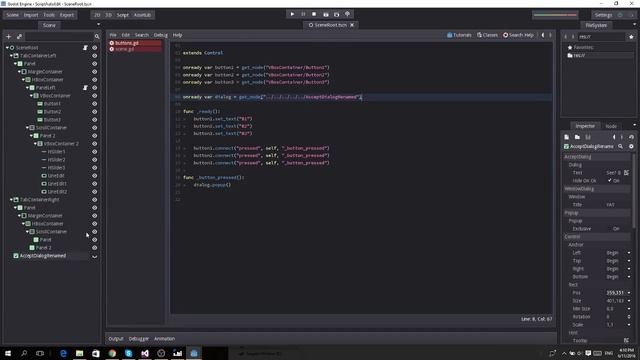Image resolution: width=640 pixels, height=360 pixels.
Task: Go back in script help history
Action: [x=543, y=35]
